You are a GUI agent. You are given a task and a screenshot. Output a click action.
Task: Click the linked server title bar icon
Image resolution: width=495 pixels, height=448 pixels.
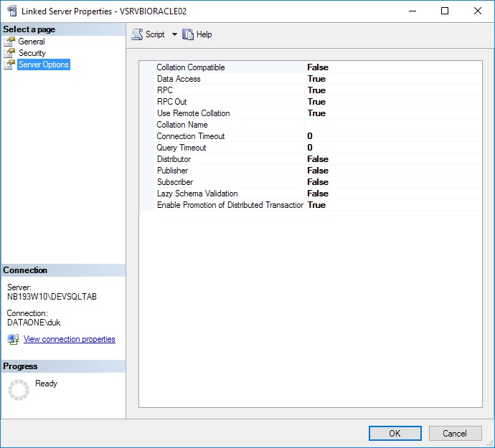click(11, 11)
